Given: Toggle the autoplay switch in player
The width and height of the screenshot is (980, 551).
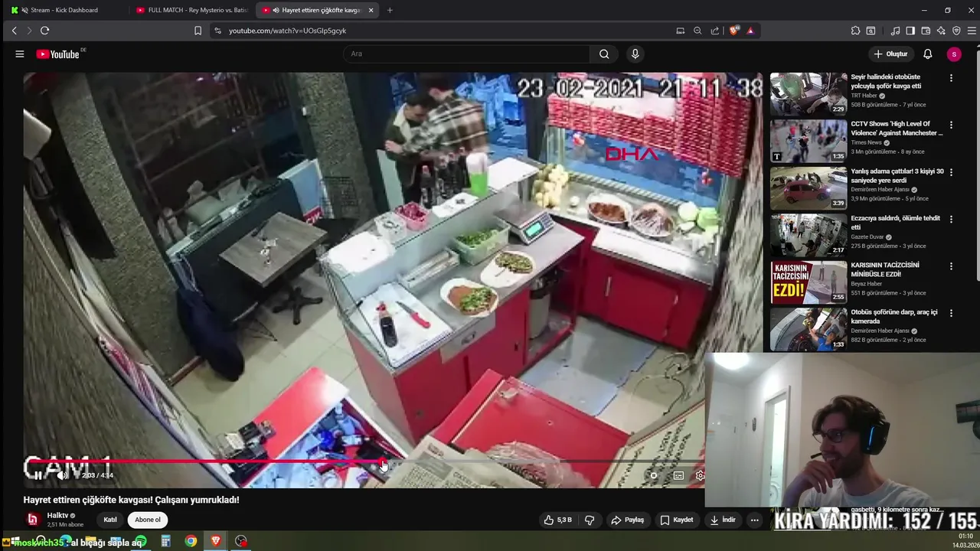Looking at the screenshot, I should pyautogui.click(x=653, y=475).
